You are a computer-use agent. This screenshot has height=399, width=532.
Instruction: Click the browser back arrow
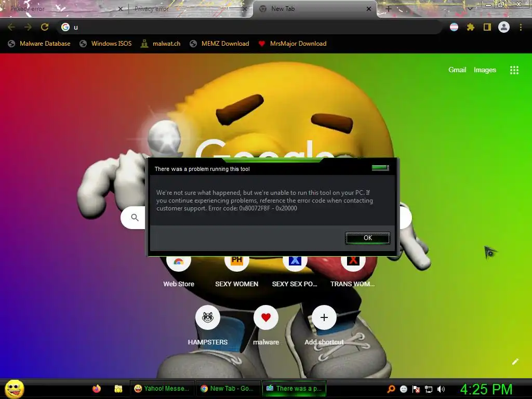click(11, 27)
